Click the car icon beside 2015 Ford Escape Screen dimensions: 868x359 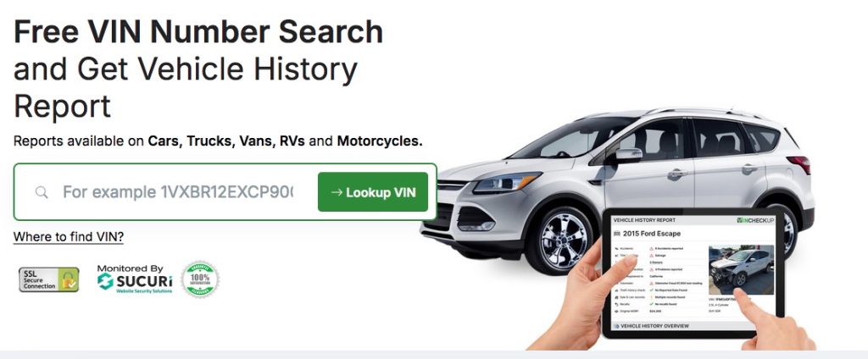coord(617,234)
